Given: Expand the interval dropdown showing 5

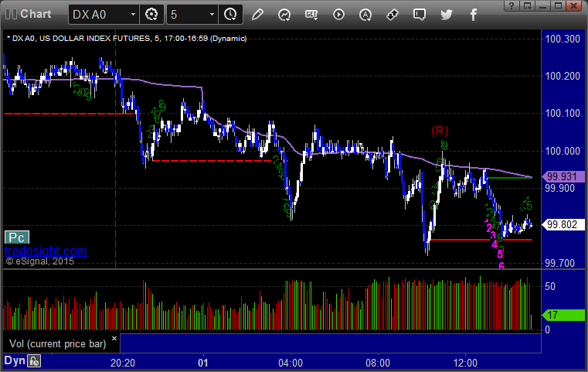Looking at the screenshot, I should (x=192, y=15).
